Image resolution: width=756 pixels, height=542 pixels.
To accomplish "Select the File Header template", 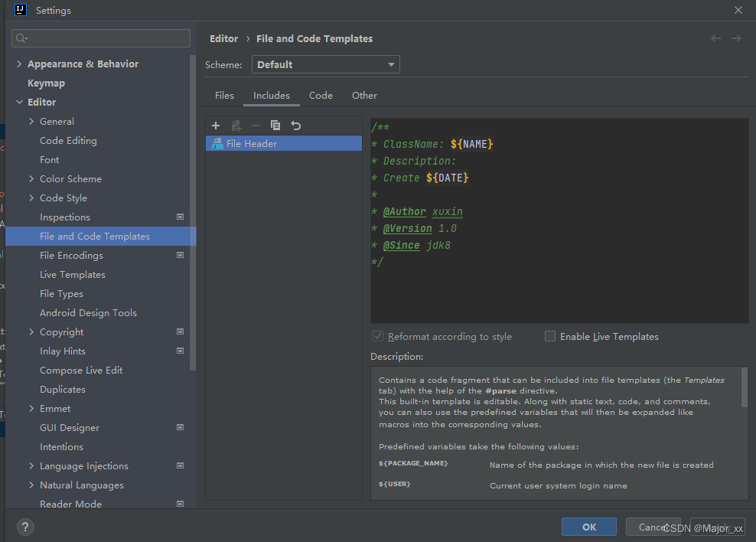I will [283, 144].
